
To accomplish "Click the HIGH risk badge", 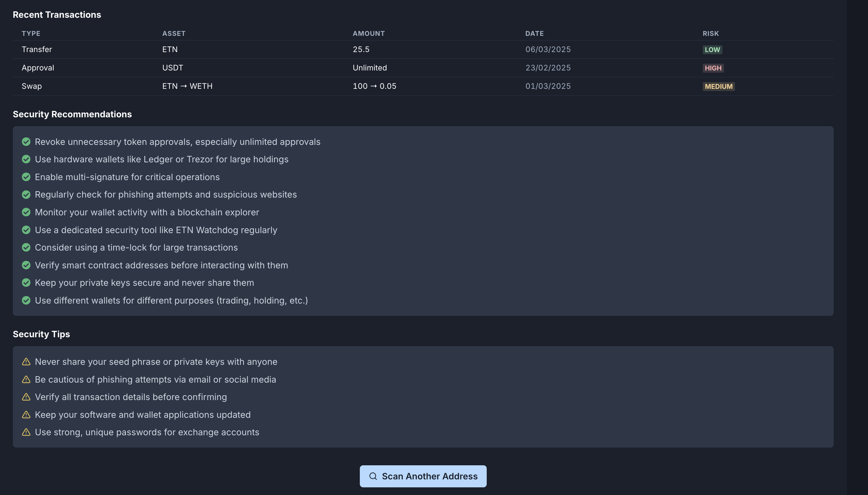I will coord(713,68).
